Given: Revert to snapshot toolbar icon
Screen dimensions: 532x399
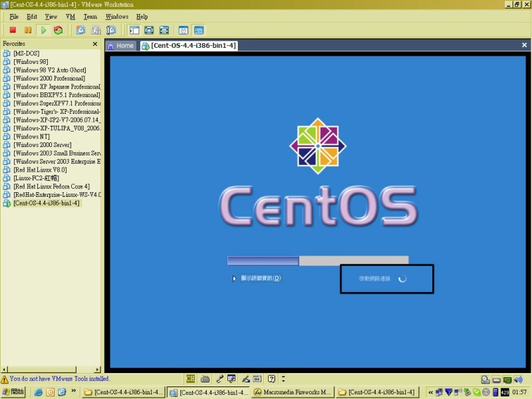Looking at the screenshot, I should [x=96, y=30].
